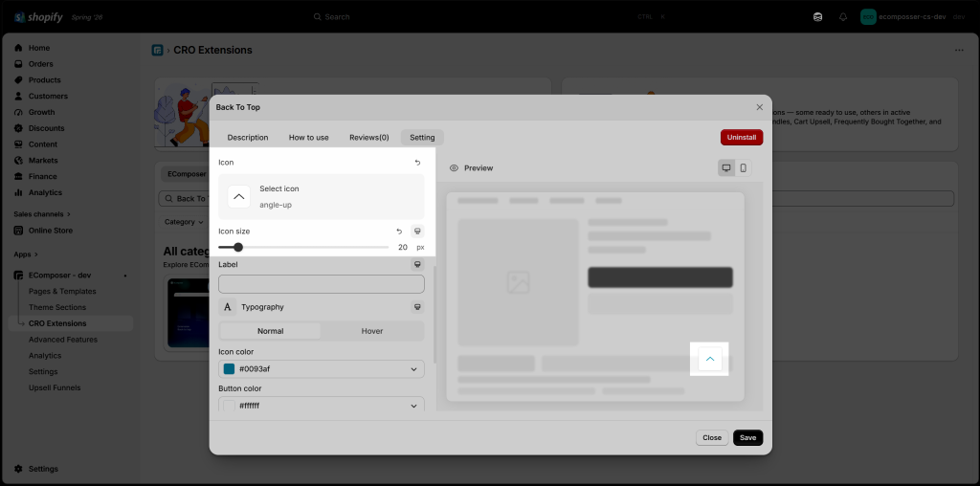Image resolution: width=980 pixels, height=486 pixels.
Task: Open the Category filter dropdown
Action: (184, 222)
